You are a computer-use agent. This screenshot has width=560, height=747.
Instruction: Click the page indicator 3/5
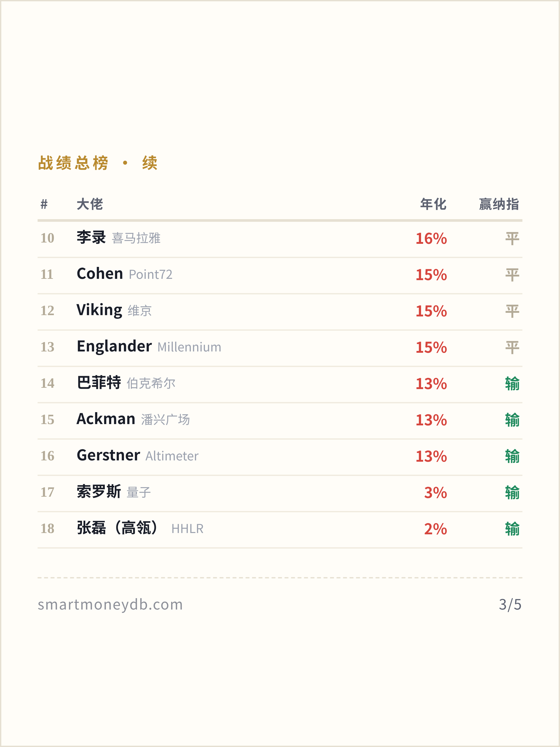510,605
